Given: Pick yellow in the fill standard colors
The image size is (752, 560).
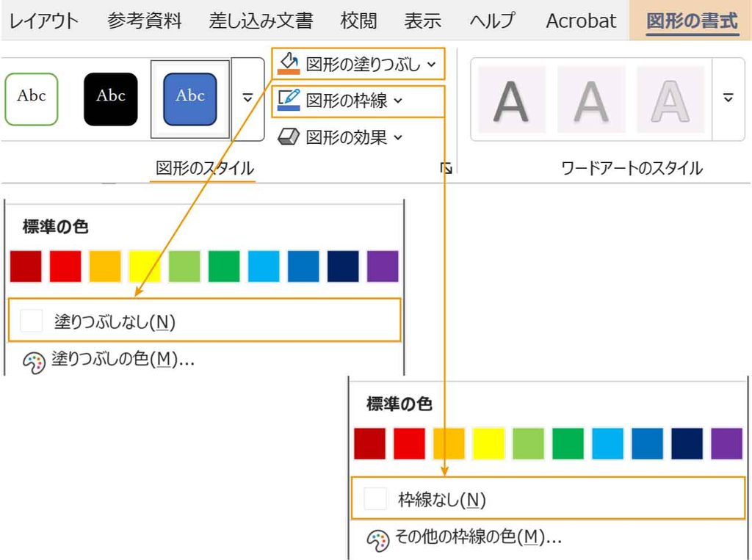Looking at the screenshot, I should 145,266.
